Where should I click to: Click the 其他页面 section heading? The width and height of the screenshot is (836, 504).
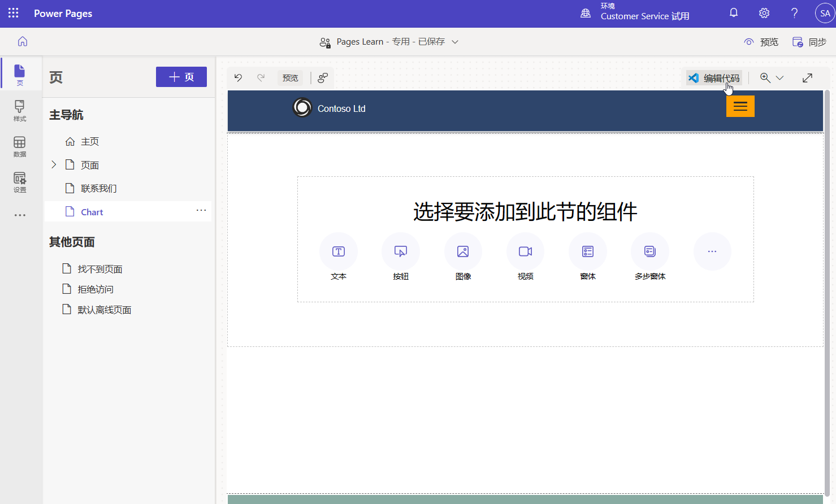[72, 242]
